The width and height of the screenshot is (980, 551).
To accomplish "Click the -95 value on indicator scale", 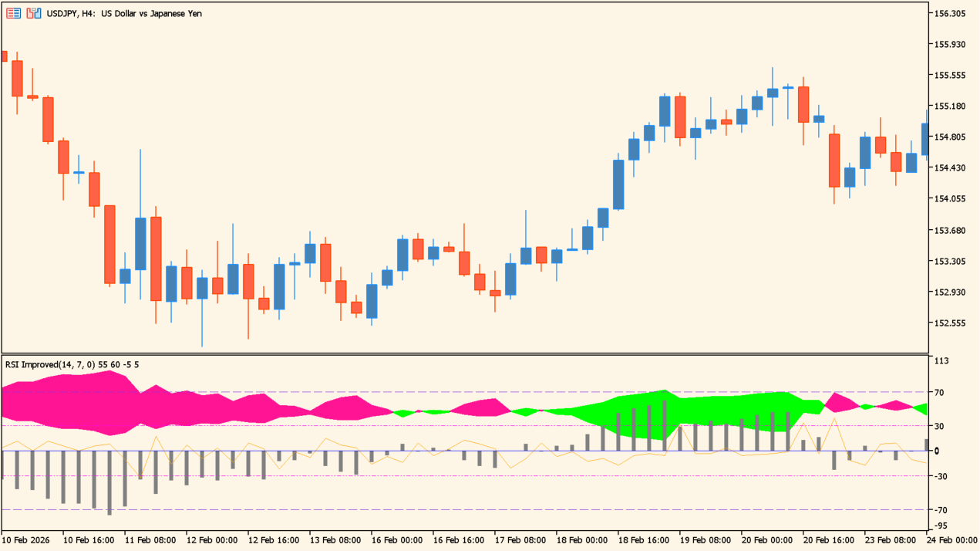I will 941,526.
